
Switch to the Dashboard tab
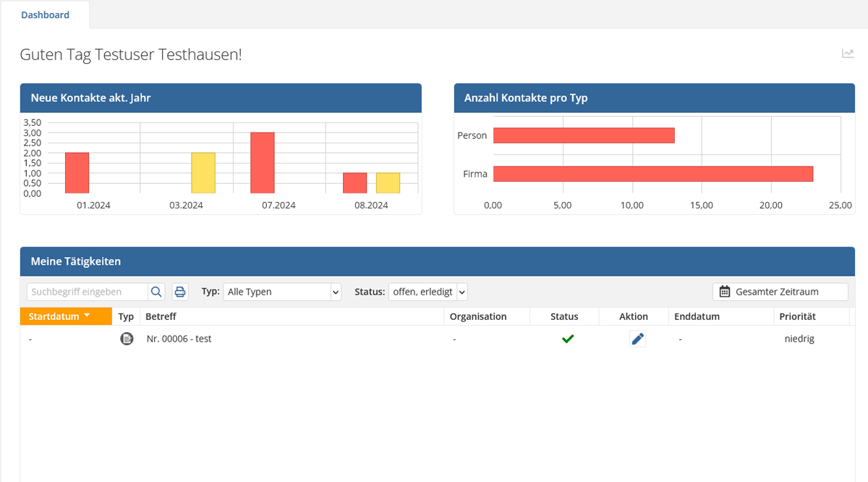[x=45, y=14]
